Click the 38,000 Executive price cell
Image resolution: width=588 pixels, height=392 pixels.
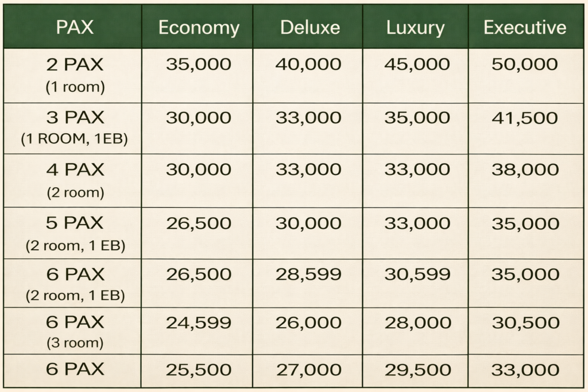[x=525, y=170]
